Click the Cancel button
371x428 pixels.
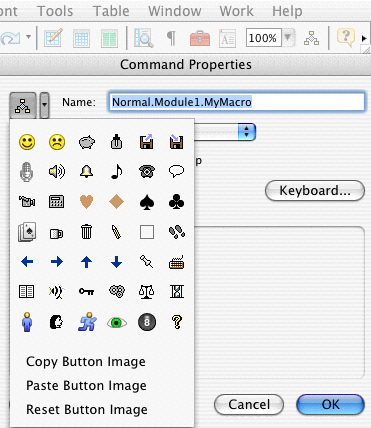click(249, 405)
